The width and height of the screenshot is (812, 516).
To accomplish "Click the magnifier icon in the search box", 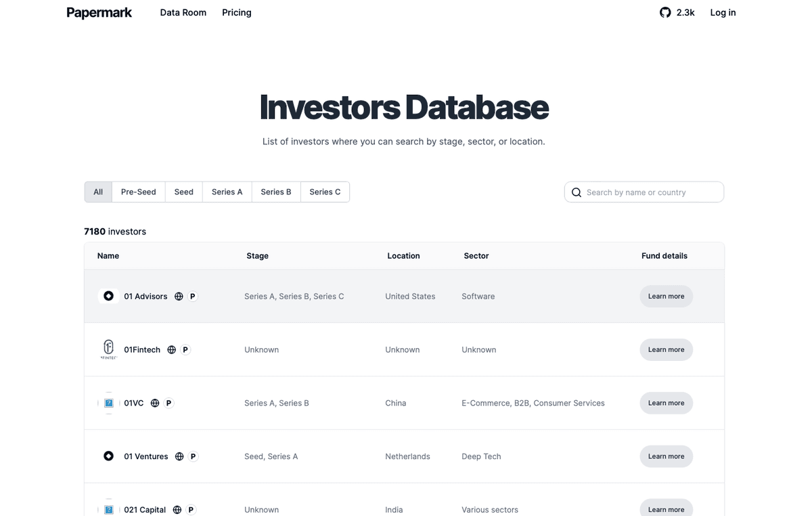I will click(x=576, y=192).
